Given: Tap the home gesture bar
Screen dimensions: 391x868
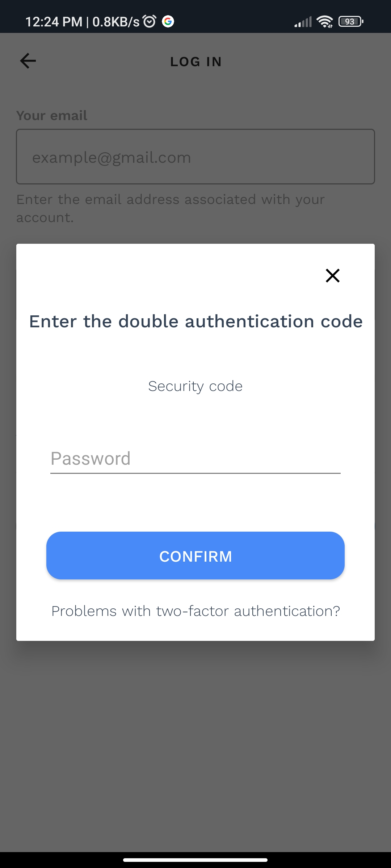Looking at the screenshot, I should pos(195,860).
